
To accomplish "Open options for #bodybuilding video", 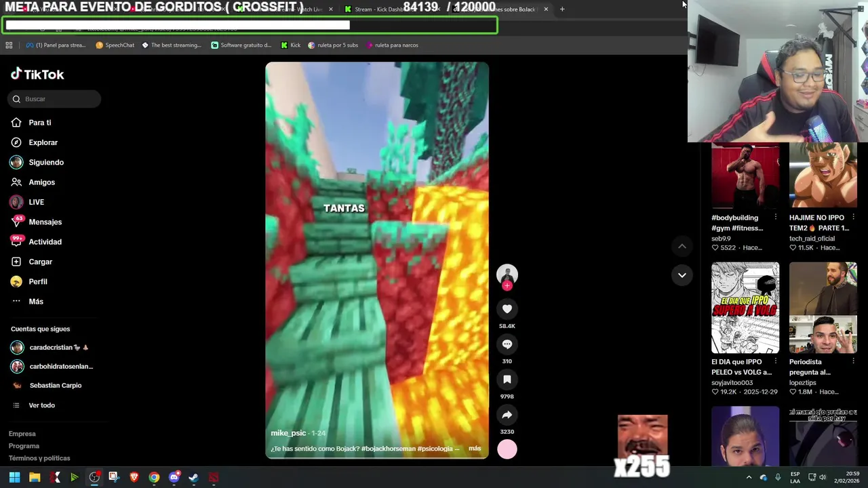I will [x=776, y=218].
